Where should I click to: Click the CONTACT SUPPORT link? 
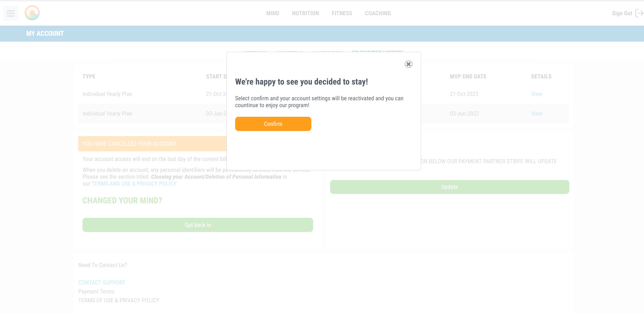coord(102,283)
